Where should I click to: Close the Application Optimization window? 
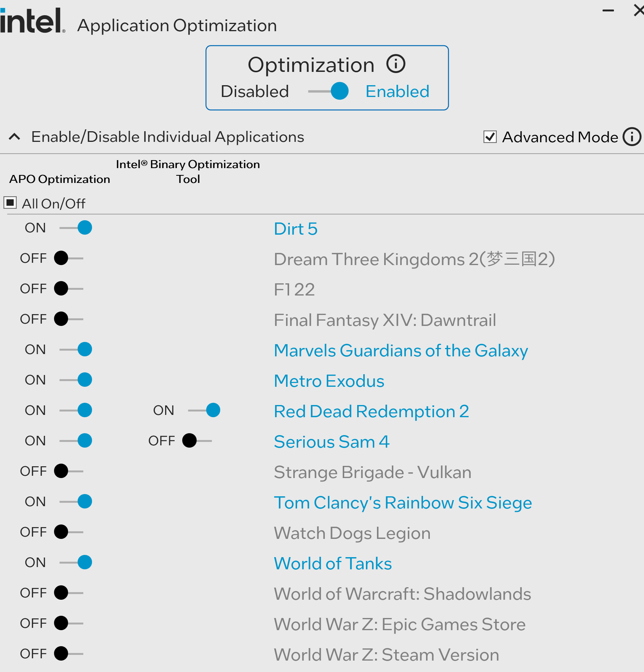(x=638, y=10)
